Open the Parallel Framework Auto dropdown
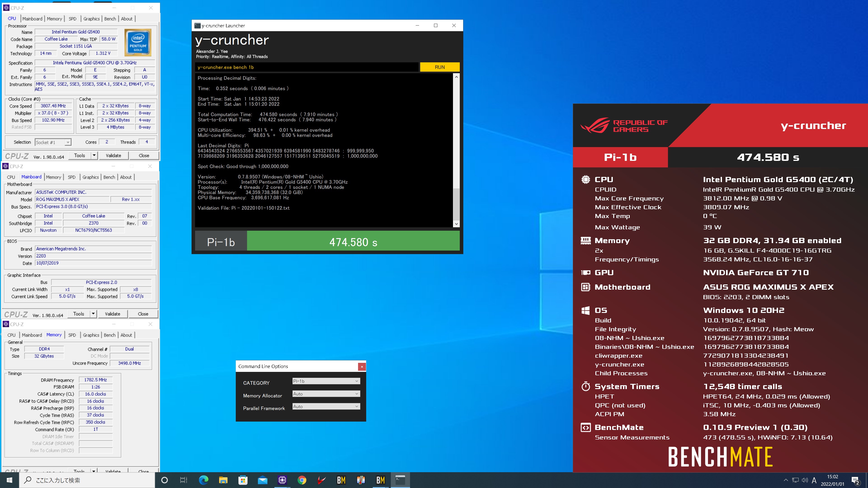This screenshot has width=868, height=488. click(x=326, y=407)
